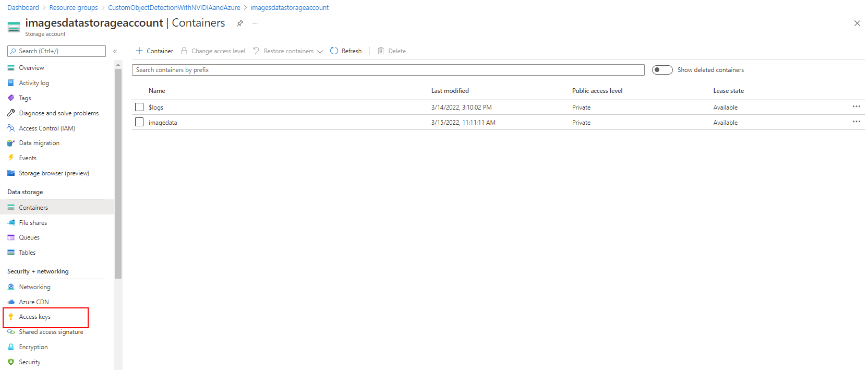Check the $logs container checkbox
Image resolution: width=868 pixels, height=370 pixels.
[x=139, y=107]
